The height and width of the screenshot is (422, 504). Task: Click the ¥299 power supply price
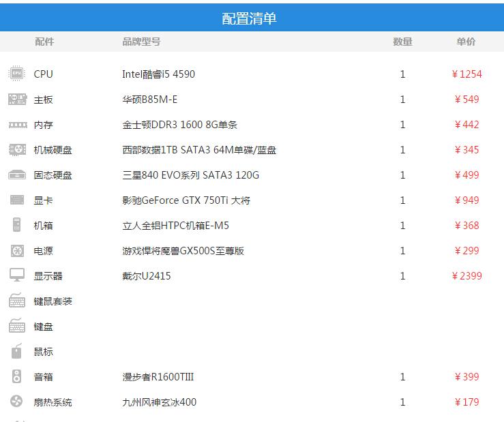tap(466, 251)
